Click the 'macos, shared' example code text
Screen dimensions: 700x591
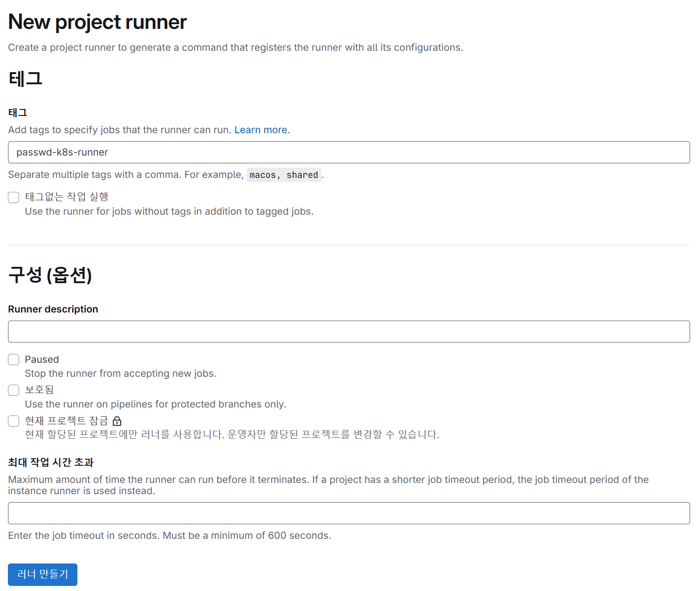pos(284,175)
